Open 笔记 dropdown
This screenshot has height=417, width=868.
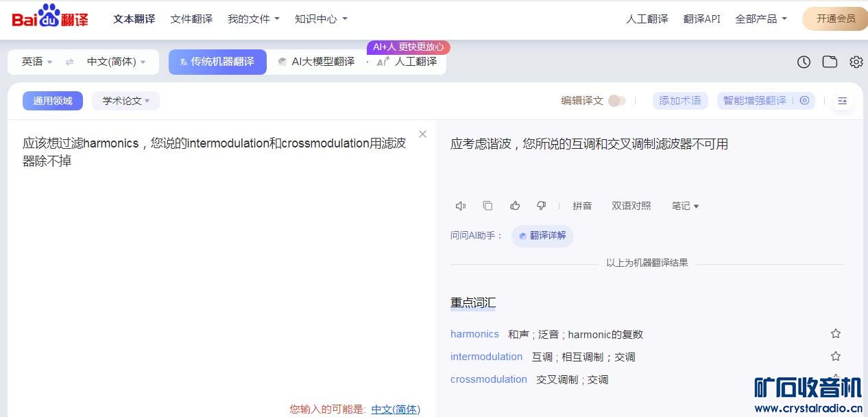[x=685, y=206]
